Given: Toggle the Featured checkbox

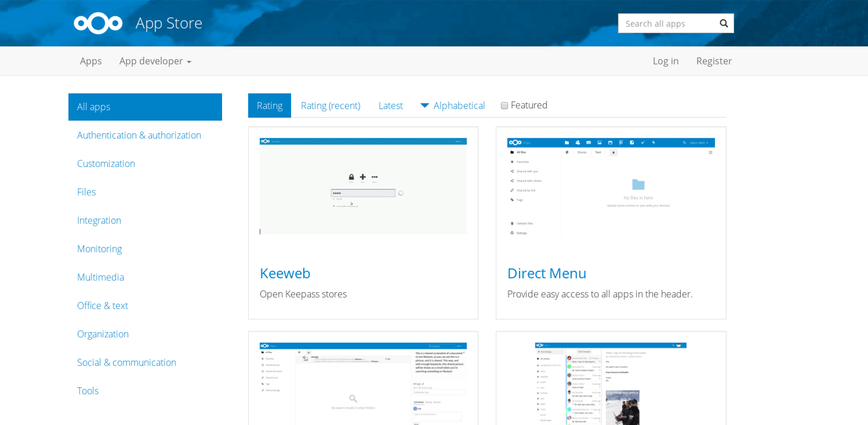Looking at the screenshot, I should click(504, 106).
